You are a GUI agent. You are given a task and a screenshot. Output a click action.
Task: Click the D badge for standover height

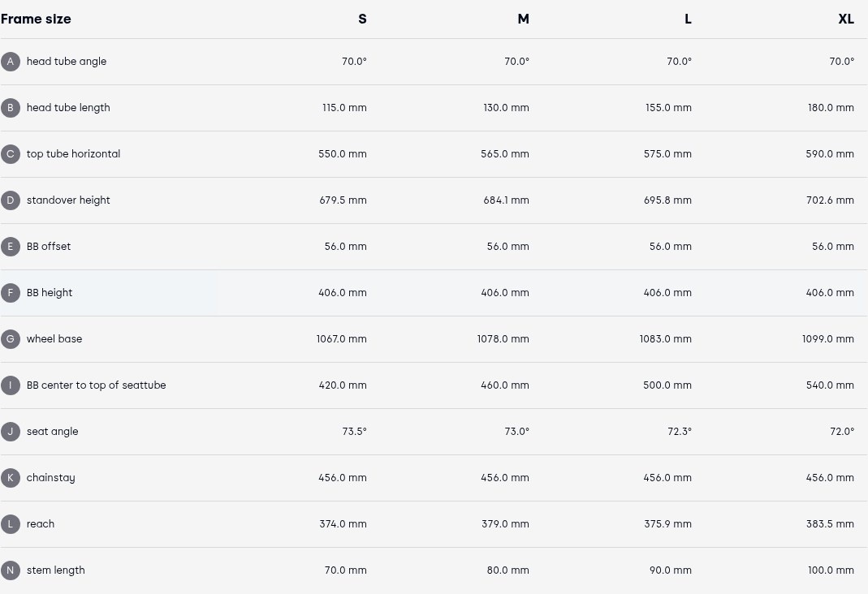coord(10,200)
